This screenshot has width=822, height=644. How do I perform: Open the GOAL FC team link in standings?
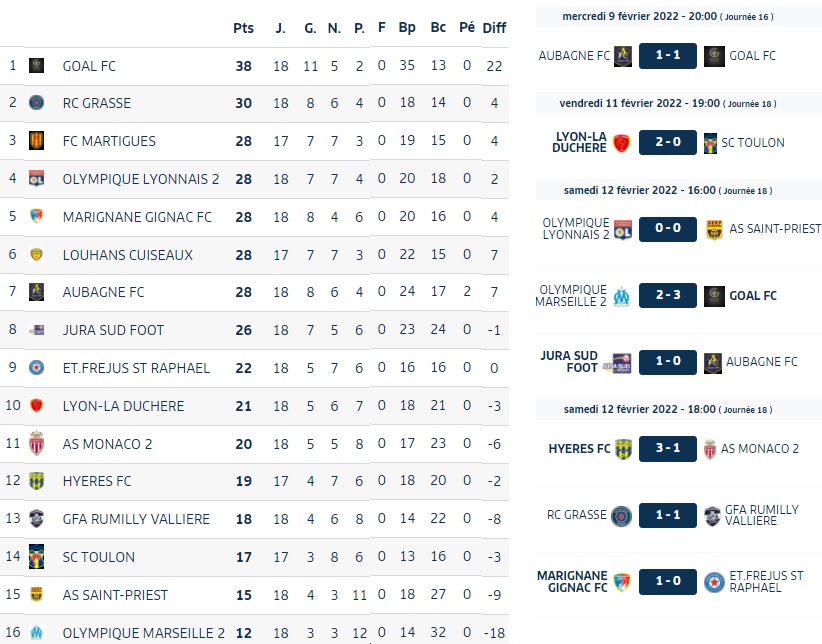pos(89,66)
